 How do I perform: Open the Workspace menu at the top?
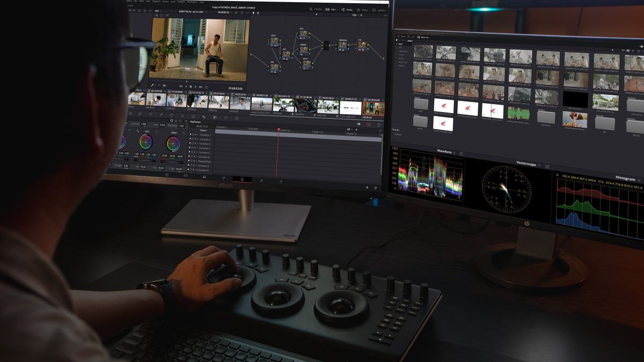pos(191,2)
